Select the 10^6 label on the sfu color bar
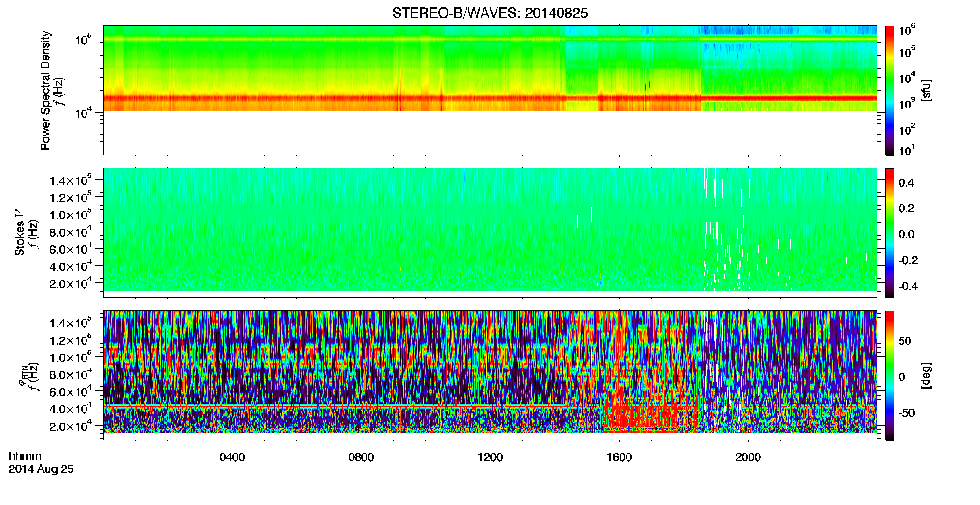The height and width of the screenshot is (505, 980). click(907, 30)
